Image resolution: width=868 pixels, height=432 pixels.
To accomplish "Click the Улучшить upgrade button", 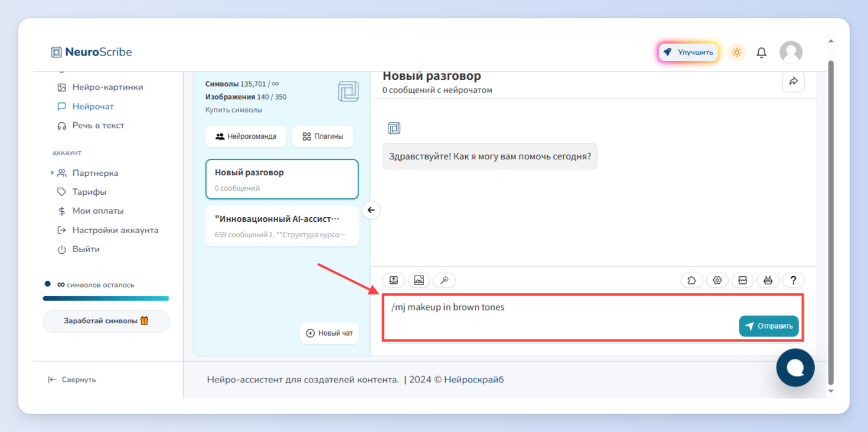I will point(688,52).
